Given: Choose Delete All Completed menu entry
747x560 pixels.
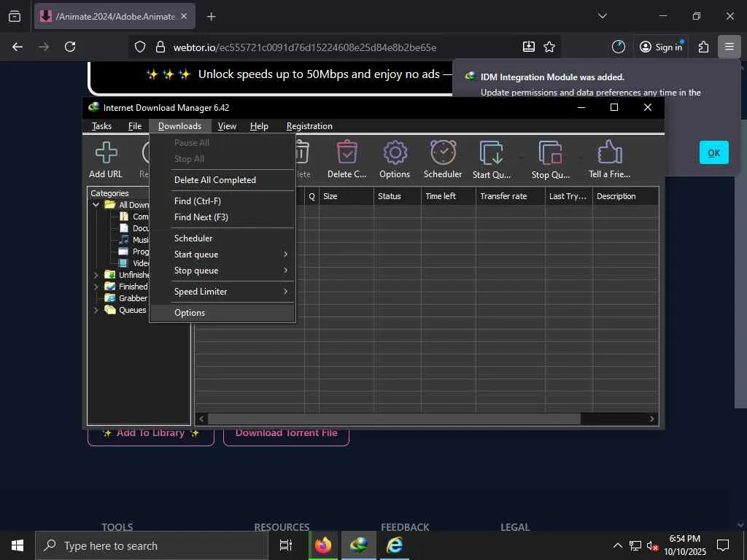Looking at the screenshot, I should pyautogui.click(x=222, y=180).
